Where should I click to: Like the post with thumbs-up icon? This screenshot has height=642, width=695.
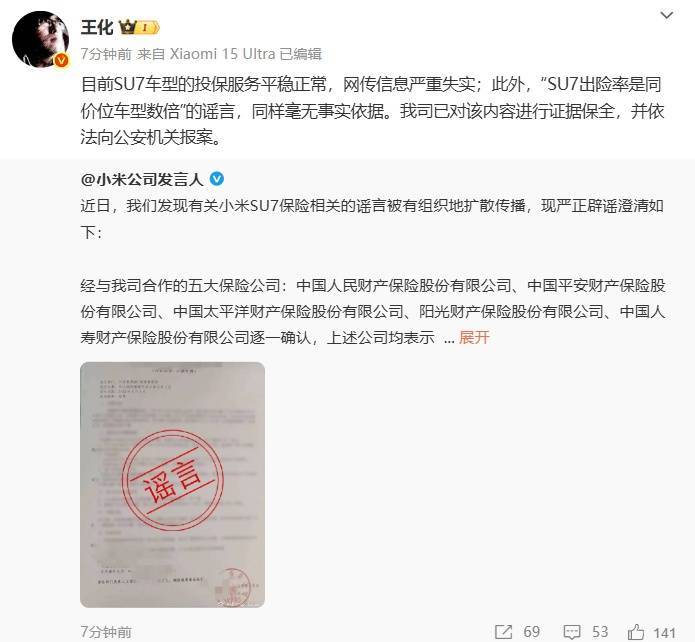tap(636, 631)
